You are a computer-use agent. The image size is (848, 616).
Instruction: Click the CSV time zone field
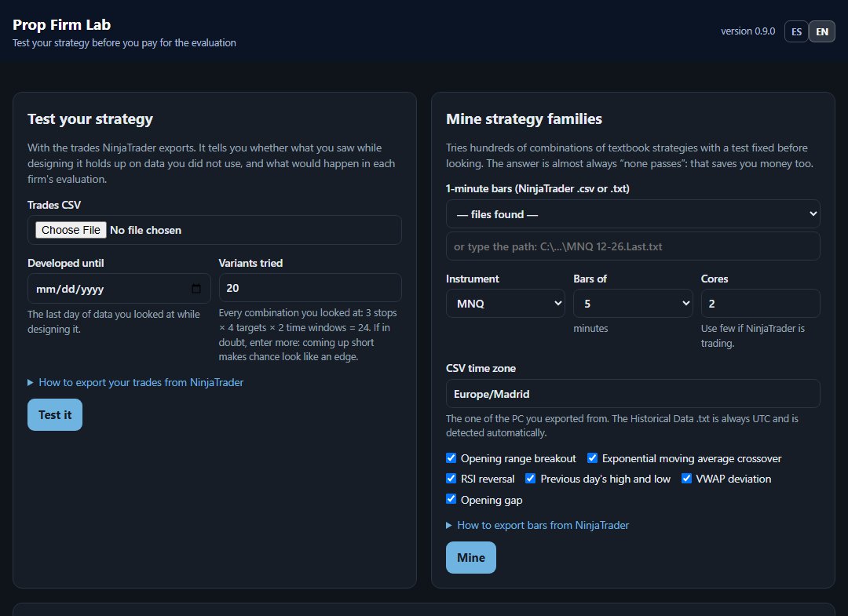click(x=633, y=394)
